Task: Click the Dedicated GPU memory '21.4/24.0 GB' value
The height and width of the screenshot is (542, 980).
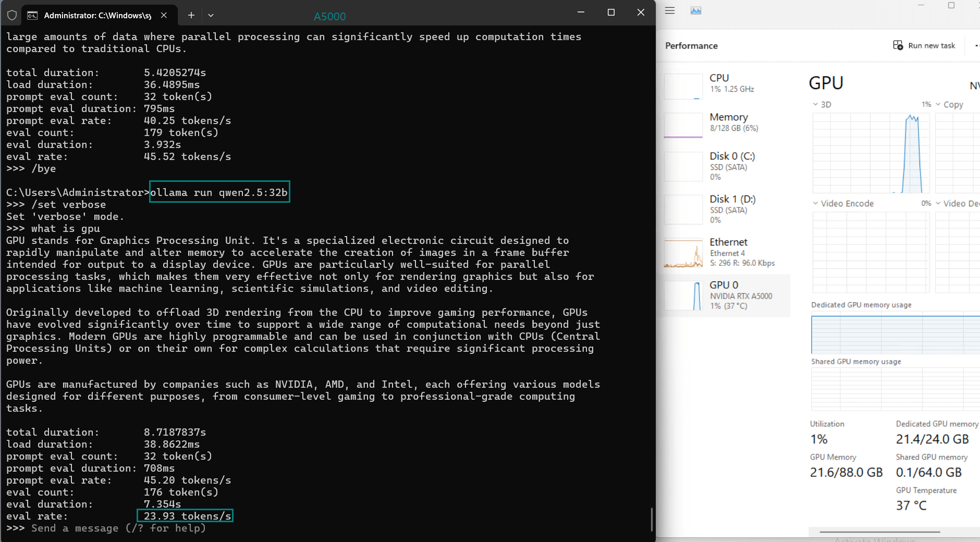Action: point(932,439)
